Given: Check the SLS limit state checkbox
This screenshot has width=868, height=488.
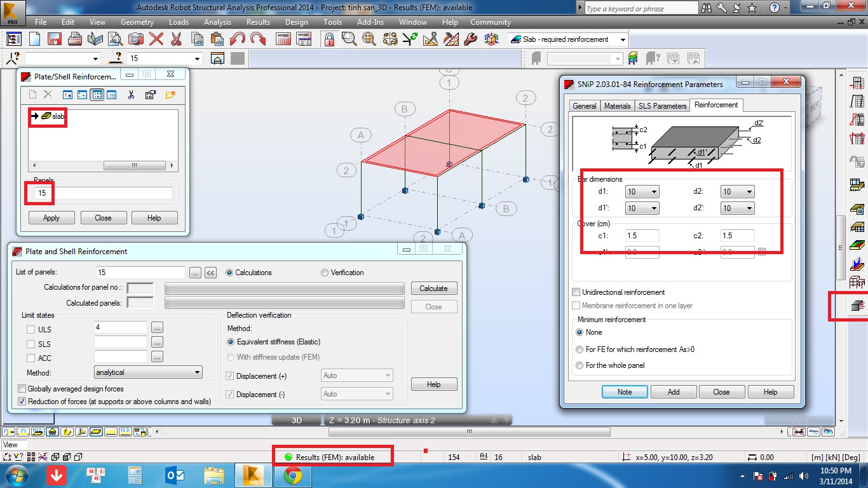Looking at the screenshot, I should coord(31,344).
